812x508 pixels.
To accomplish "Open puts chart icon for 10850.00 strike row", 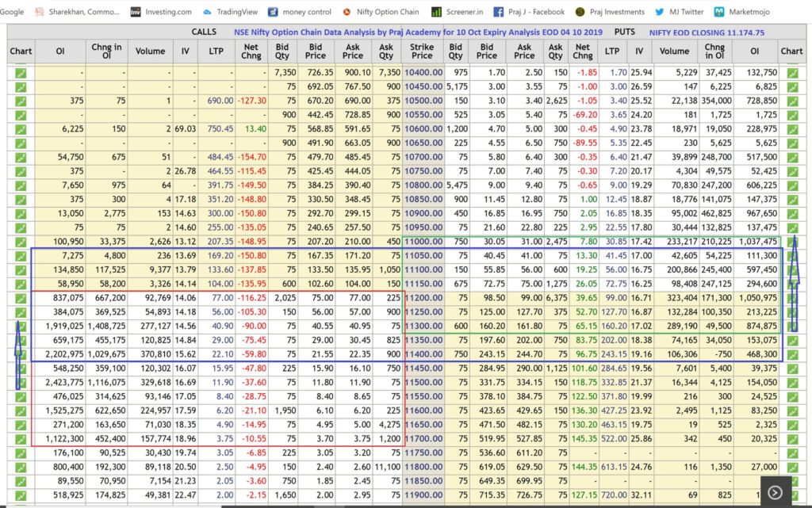I will pyautogui.click(x=792, y=200).
